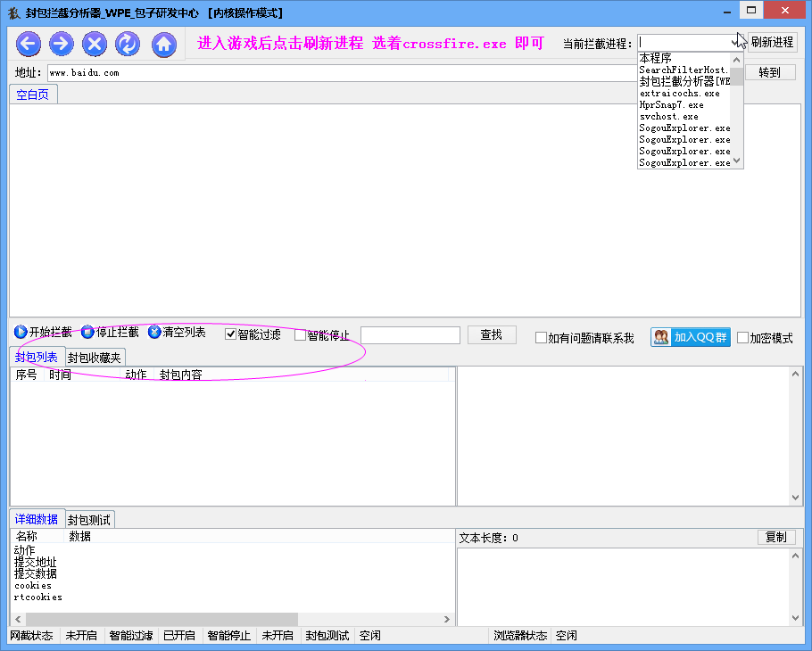Clear the packet list with 清空列表

(x=177, y=332)
